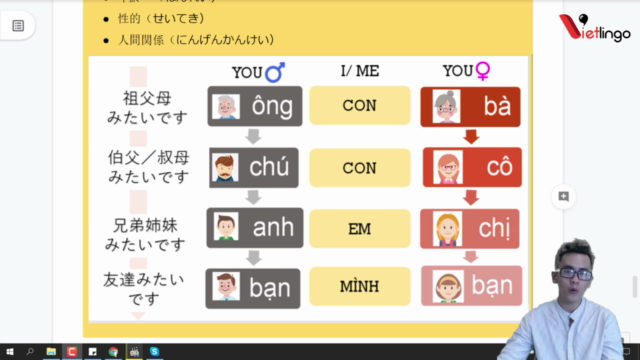The image size is (640, 360).
Task: Click the bullet text '人間関係（にんげんかんけい）'
Action: (x=196, y=40)
